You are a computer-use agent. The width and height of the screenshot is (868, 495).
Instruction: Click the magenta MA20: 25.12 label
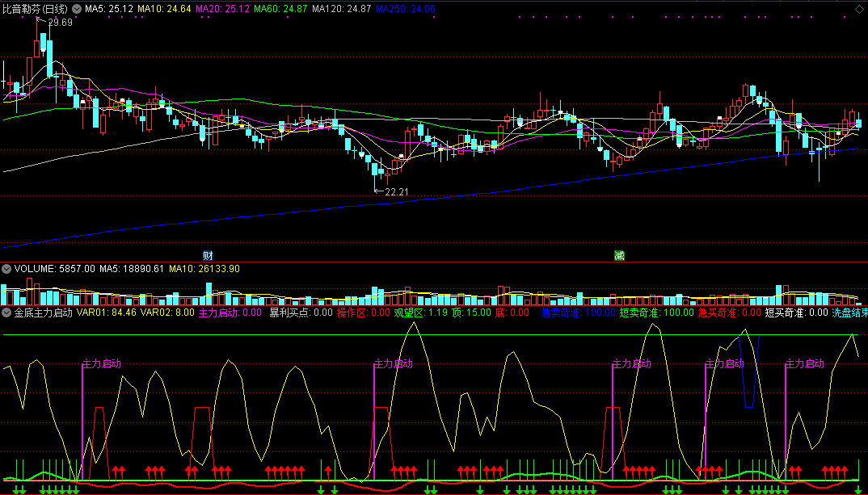tap(222, 9)
